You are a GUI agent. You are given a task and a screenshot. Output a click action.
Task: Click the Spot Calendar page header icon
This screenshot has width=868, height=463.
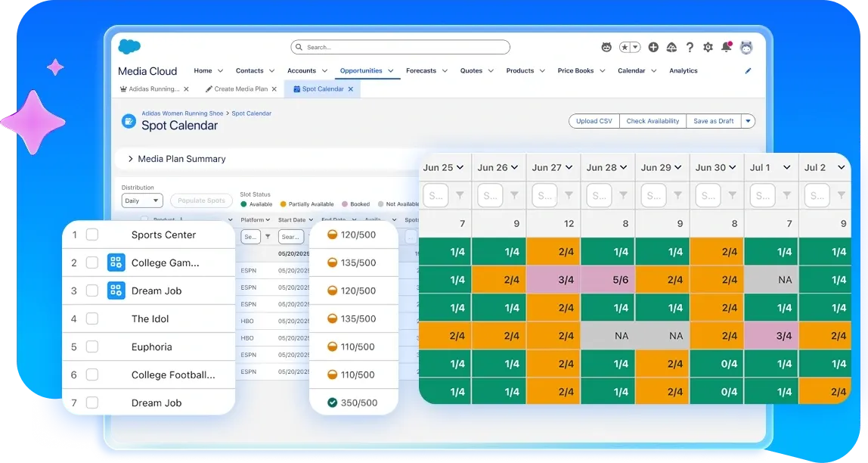click(129, 121)
